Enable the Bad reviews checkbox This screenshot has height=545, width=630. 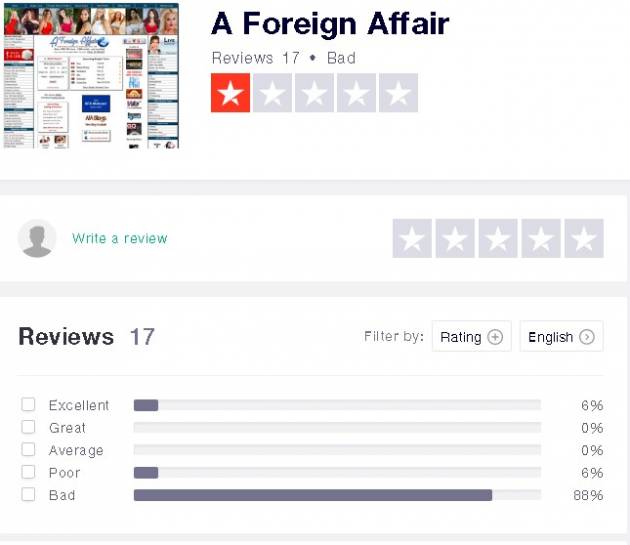[28, 495]
